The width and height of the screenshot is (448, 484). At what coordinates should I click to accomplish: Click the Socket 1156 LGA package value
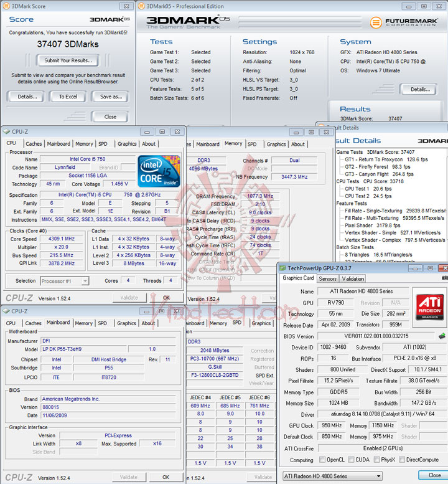pyautogui.click(x=88, y=175)
